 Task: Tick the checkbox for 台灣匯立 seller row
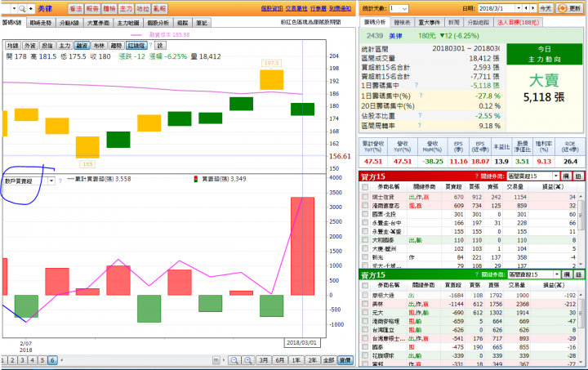(365, 329)
